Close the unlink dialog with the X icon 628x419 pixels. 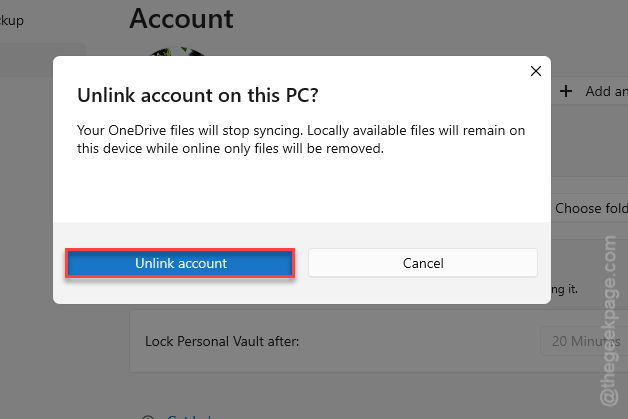pyautogui.click(x=535, y=71)
